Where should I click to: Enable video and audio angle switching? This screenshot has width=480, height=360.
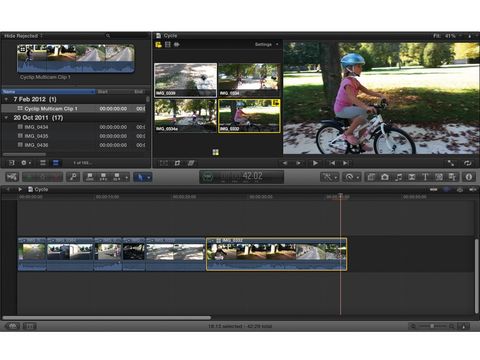[x=158, y=44]
